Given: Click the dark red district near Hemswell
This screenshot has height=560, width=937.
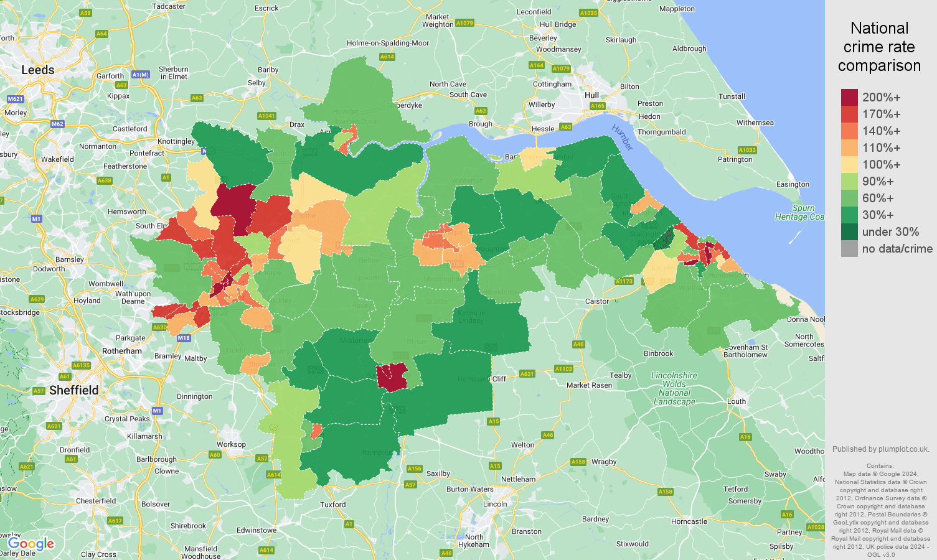Looking at the screenshot, I should click(x=392, y=377).
